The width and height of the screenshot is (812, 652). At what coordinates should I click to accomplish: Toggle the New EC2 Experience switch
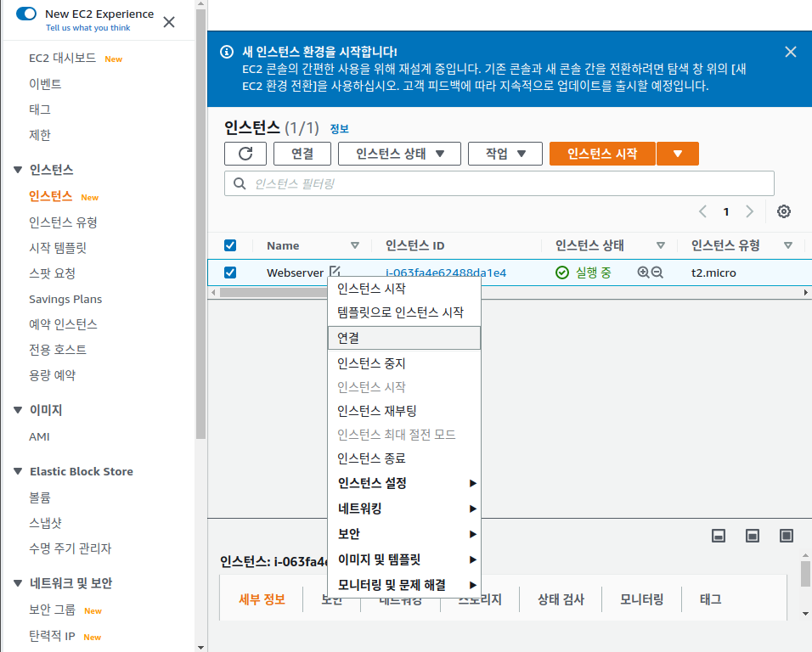pos(26,14)
